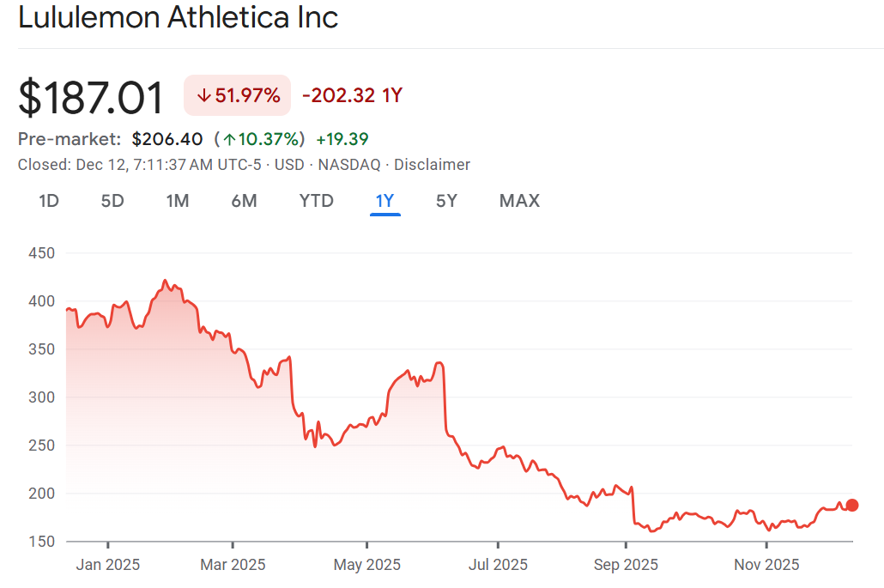Show the 1M price chart
This screenshot has width=884, height=588.
[178, 201]
